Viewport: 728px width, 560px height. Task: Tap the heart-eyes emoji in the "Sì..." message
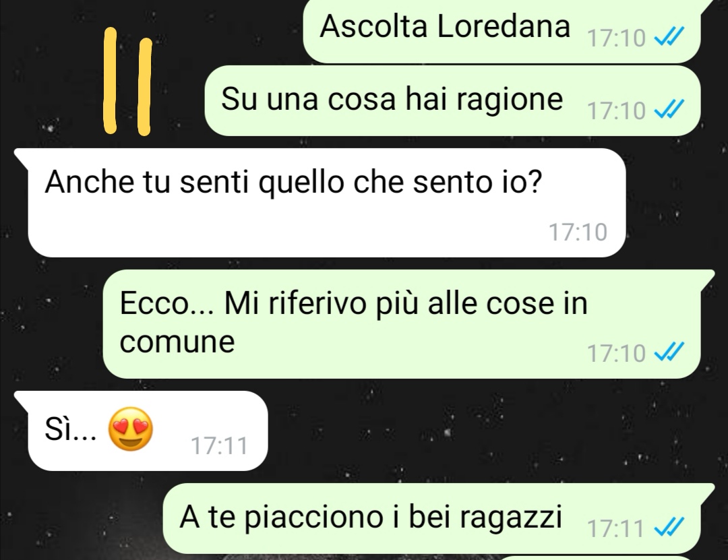tap(131, 429)
